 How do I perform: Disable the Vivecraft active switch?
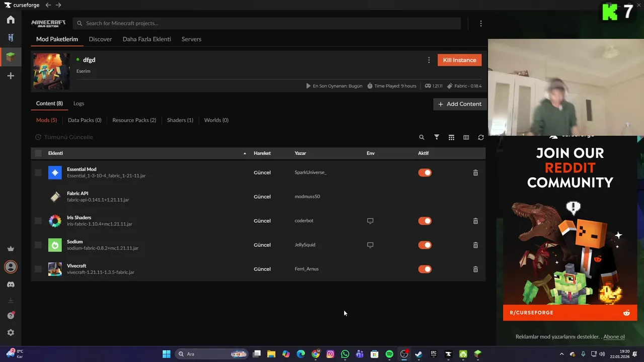pyautogui.click(x=425, y=269)
